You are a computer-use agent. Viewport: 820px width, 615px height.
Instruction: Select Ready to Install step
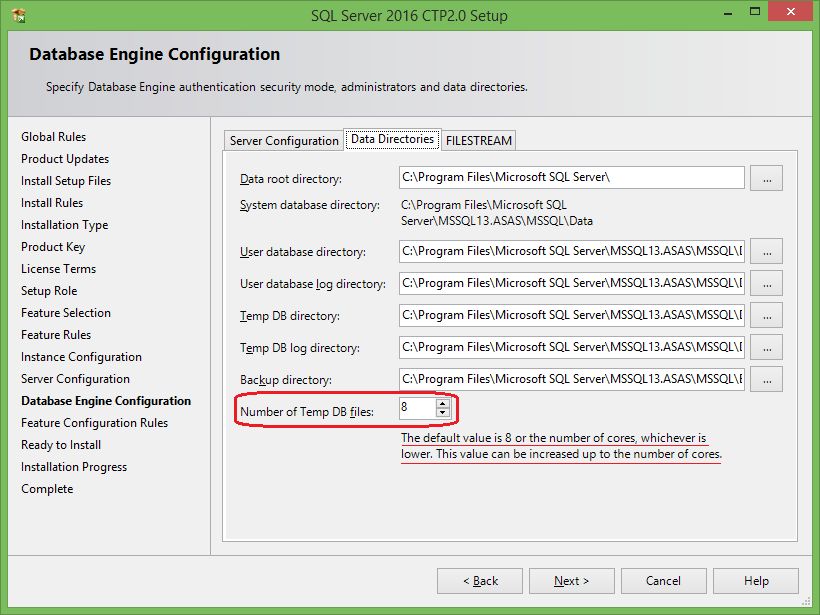[x=61, y=445]
